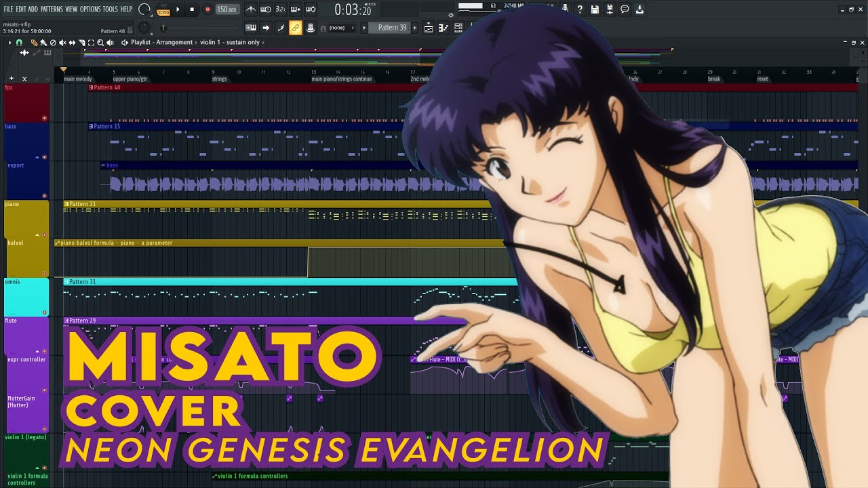Click the Stop transport button
This screenshot has height=488, width=868.
click(193, 9)
